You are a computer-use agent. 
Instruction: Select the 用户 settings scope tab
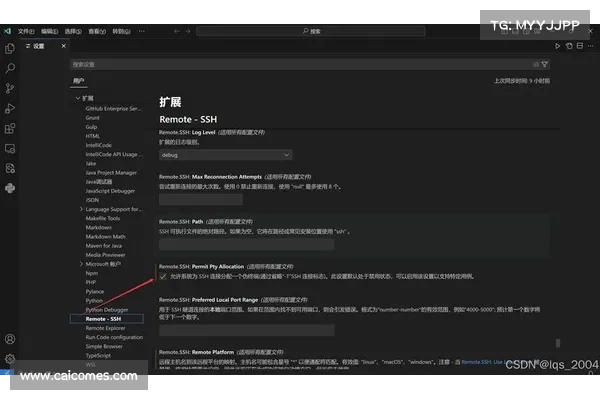coord(78,81)
